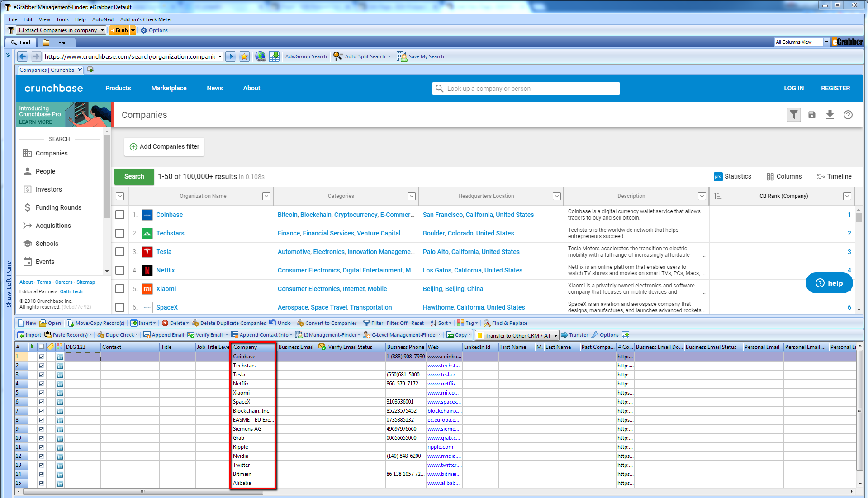Viewport: 868px width, 498px height.
Task: Open Categories column dropdown
Action: pos(412,196)
